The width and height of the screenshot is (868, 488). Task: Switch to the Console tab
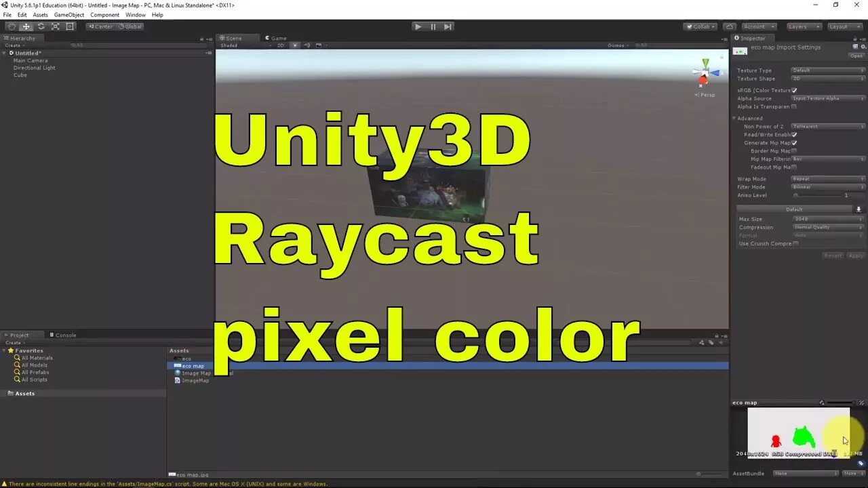(62, 335)
